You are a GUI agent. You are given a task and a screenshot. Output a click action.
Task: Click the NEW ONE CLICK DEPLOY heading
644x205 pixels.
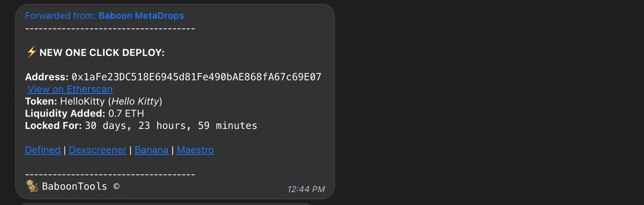pos(102,53)
